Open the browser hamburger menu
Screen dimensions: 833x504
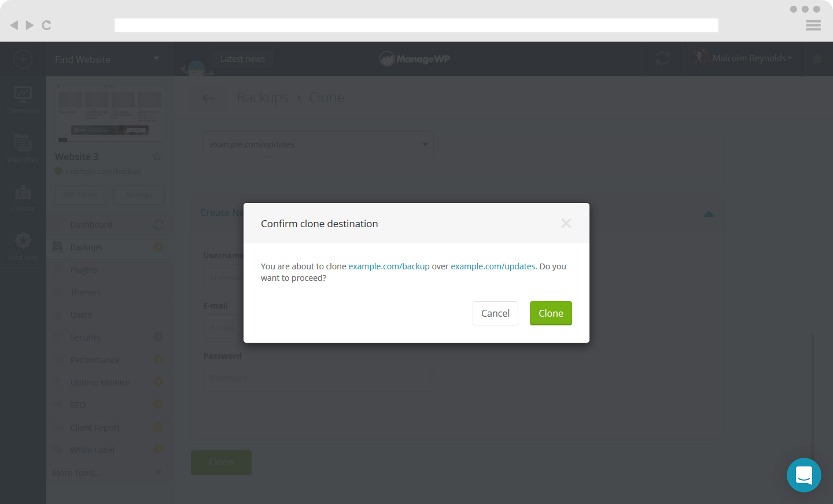pos(813,25)
